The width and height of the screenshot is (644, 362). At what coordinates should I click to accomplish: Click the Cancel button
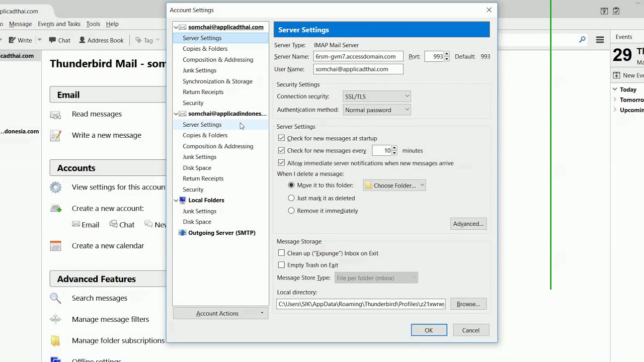[471, 330]
